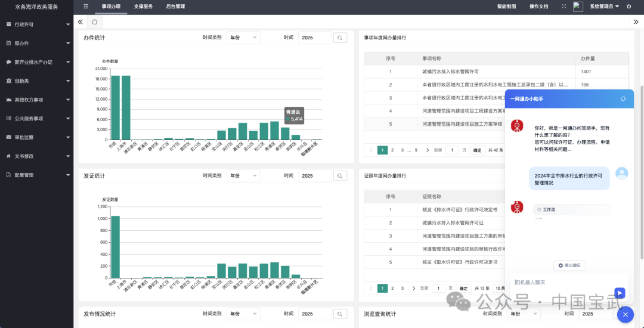Screen dimensions: 644x328
Task: Click page jump field in 事项年度网办量排行
Action: click(452, 150)
